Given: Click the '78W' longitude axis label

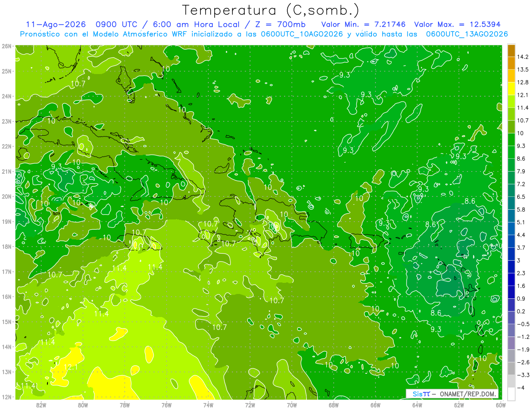Looking at the screenshot, I should tap(125, 405).
